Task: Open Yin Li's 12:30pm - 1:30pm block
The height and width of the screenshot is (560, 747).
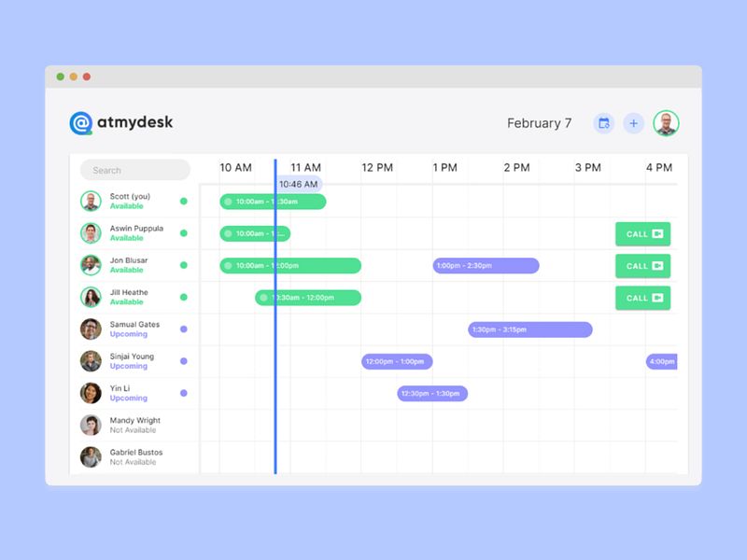Action: (432, 393)
